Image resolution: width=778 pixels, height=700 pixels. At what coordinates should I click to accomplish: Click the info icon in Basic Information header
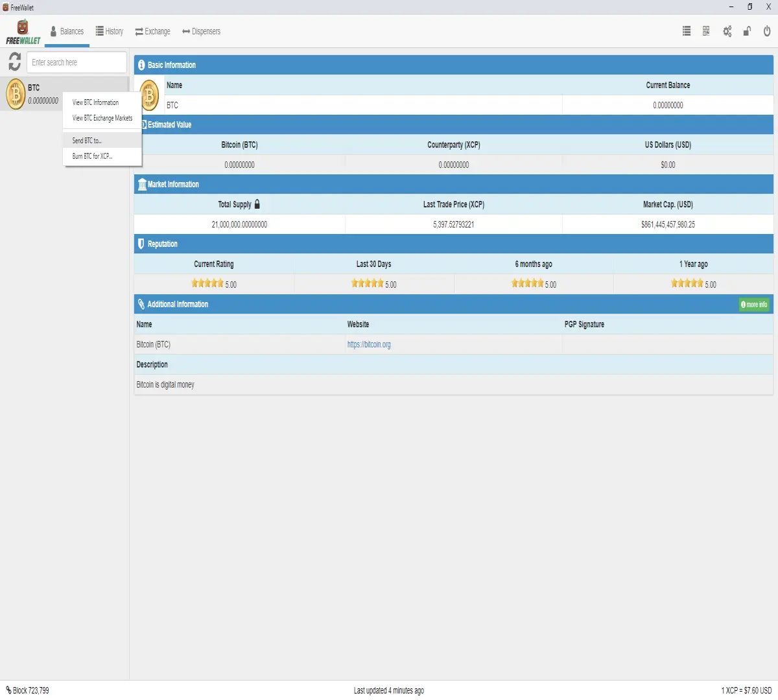pyautogui.click(x=141, y=65)
